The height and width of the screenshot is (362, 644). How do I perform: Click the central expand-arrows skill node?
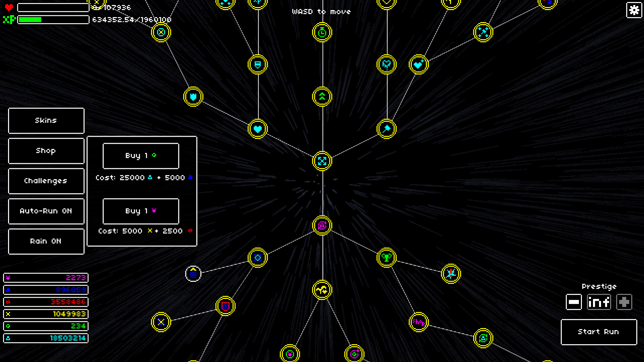click(x=322, y=161)
